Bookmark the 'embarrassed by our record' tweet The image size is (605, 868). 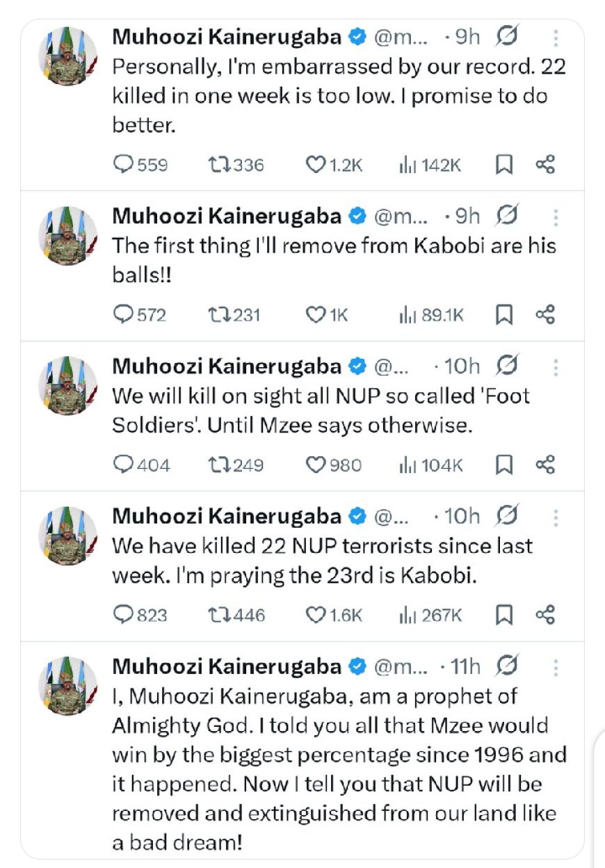pyautogui.click(x=504, y=165)
